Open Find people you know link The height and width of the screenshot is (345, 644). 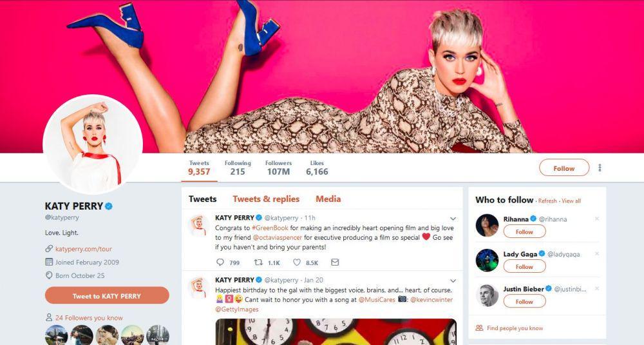pyautogui.click(x=515, y=328)
